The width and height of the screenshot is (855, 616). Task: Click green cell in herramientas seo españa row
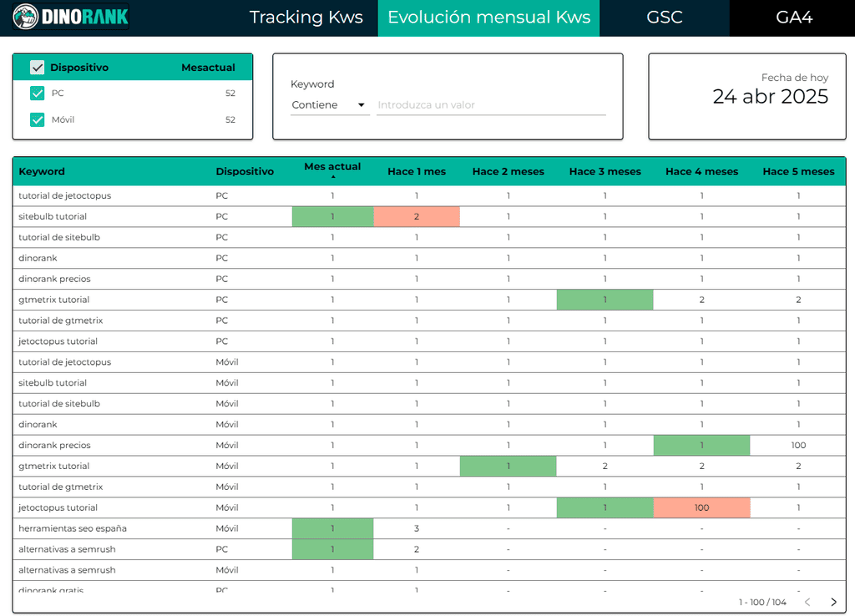point(332,528)
